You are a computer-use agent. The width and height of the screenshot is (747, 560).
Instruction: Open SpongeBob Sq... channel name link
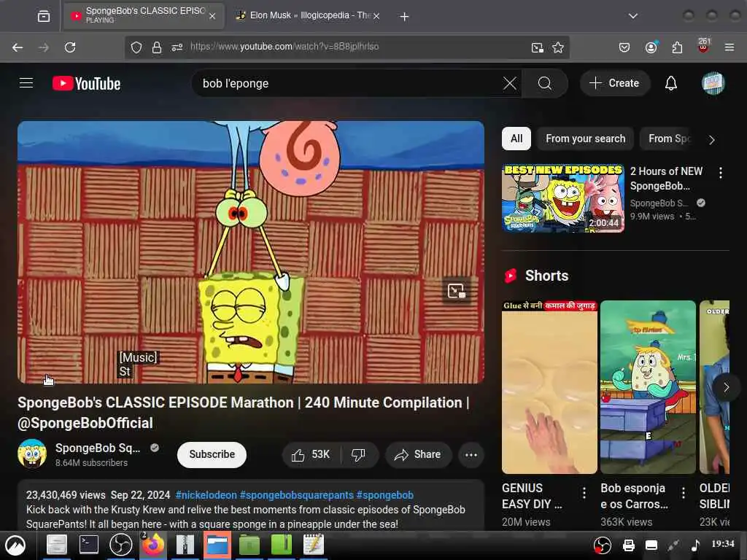[x=98, y=448]
